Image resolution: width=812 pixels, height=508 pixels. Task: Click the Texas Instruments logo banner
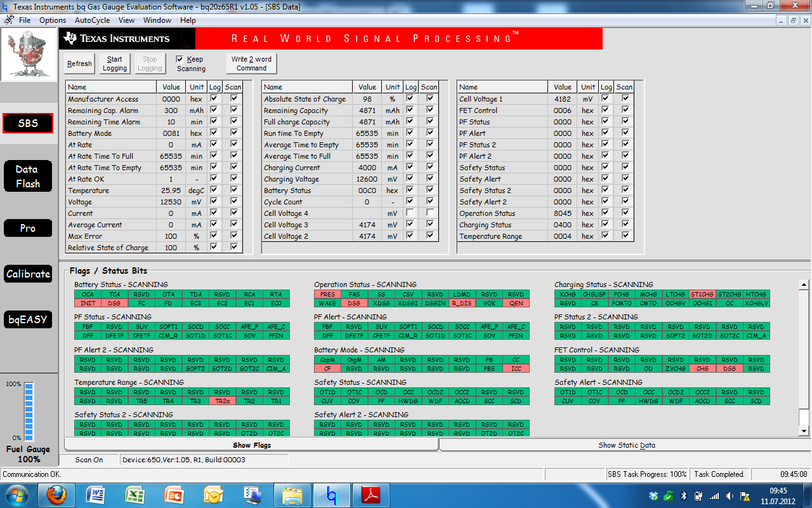(x=128, y=39)
